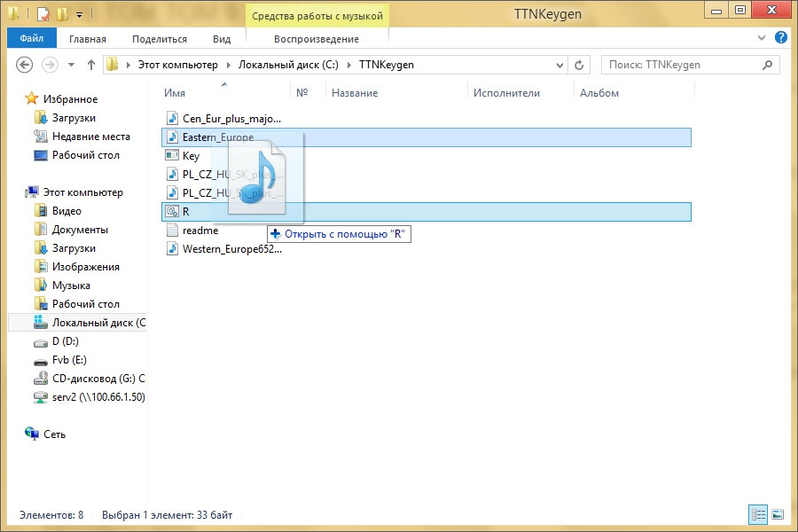Image resolution: width=798 pixels, height=532 pixels.
Task: Open Windows Help question mark icon
Action: click(x=780, y=37)
